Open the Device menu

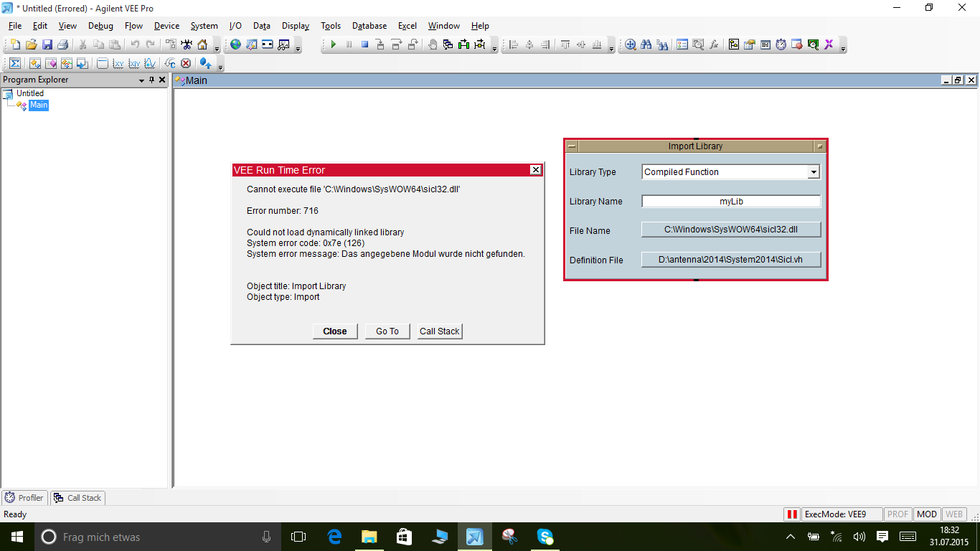(166, 26)
